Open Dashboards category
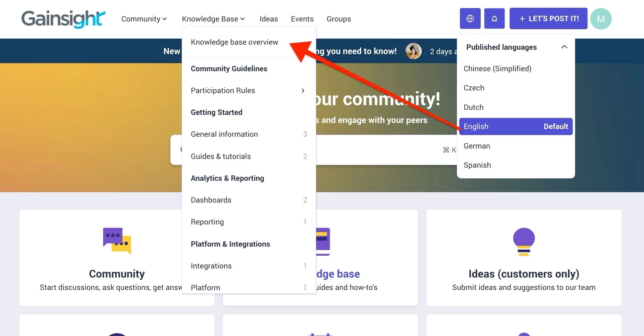Image resolution: width=644 pixels, height=336 pixels. 249,200
